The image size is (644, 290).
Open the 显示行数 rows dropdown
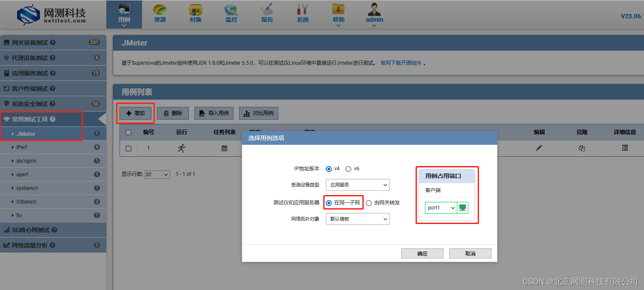[157, 175]
